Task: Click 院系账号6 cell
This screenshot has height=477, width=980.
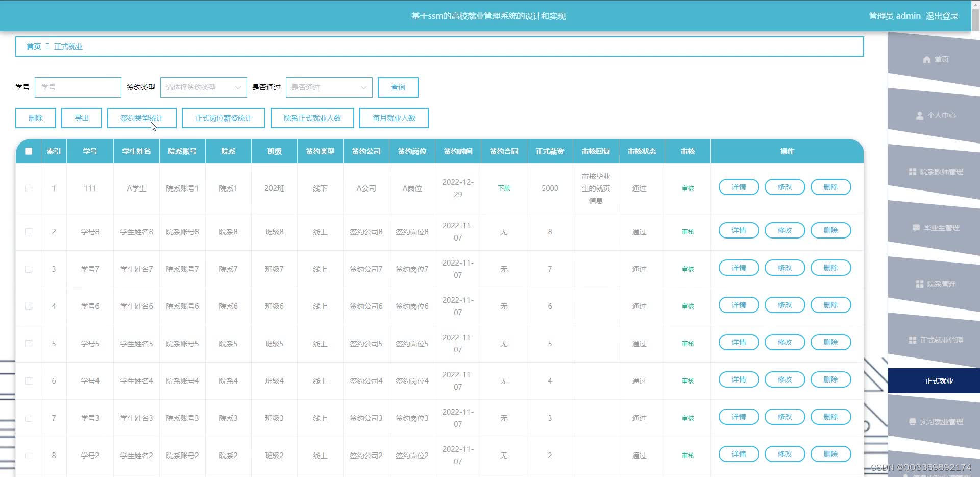Action: 182,306
